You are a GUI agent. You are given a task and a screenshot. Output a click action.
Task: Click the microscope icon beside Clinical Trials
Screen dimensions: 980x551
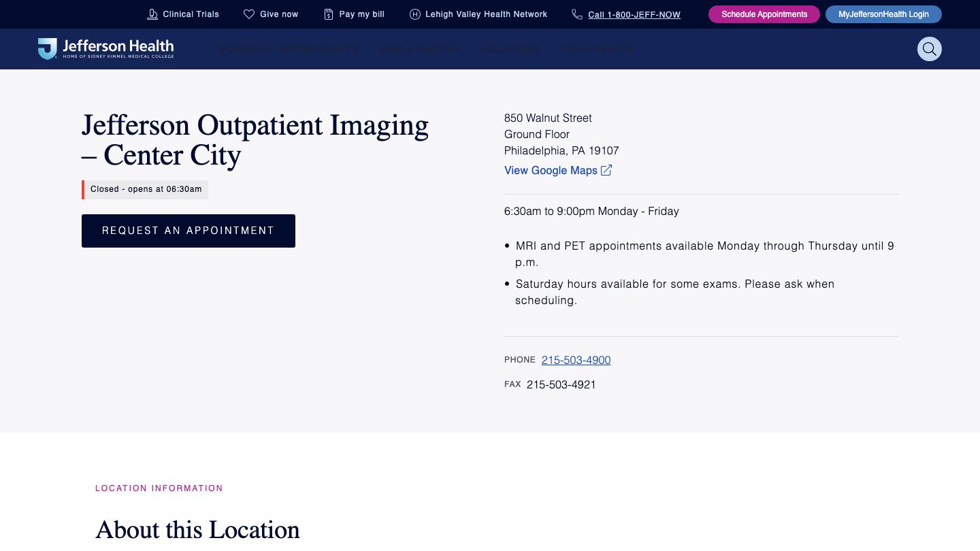tap(152, 14)
